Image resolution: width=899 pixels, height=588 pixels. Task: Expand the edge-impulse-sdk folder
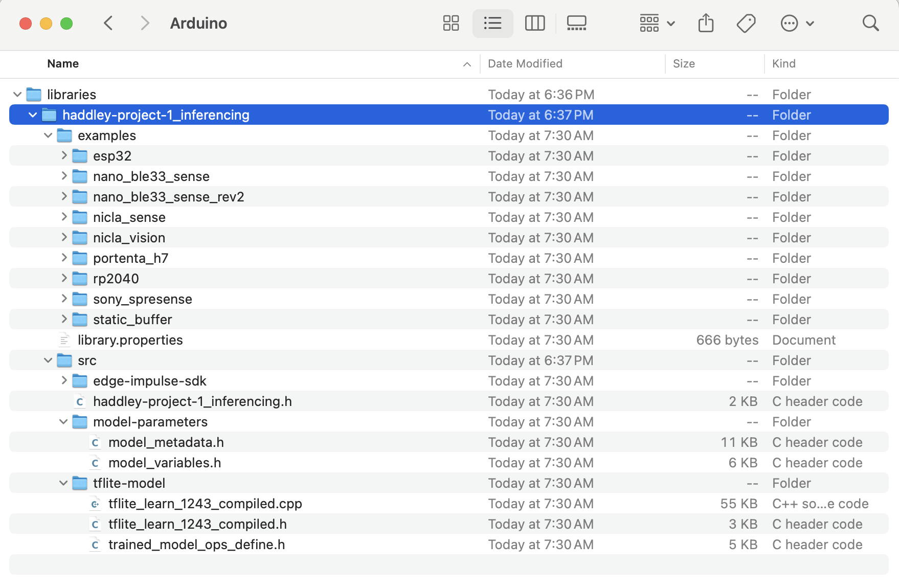(64, 380)
